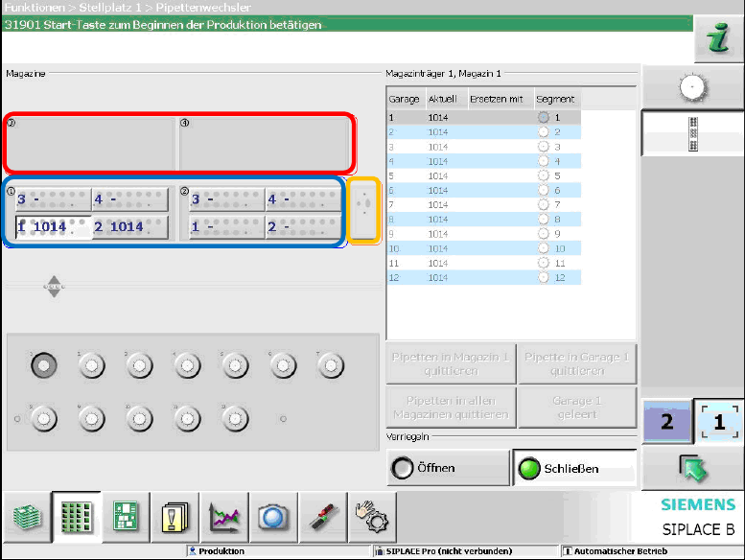Screen dimensions: 745x560
Task: Open the green component stack icon in bottom toolbar
Action: point(28,517)
